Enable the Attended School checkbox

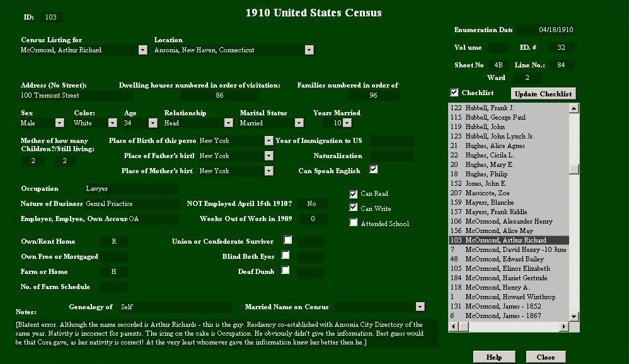click(353, 222)
